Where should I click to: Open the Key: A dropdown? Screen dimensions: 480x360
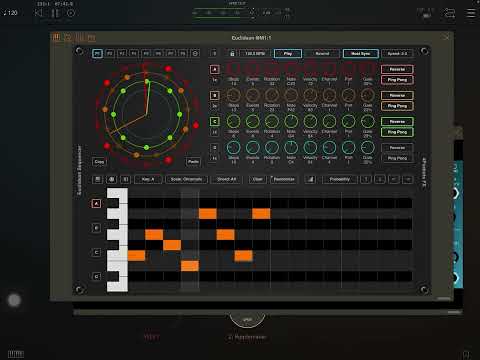coord(148,179)
